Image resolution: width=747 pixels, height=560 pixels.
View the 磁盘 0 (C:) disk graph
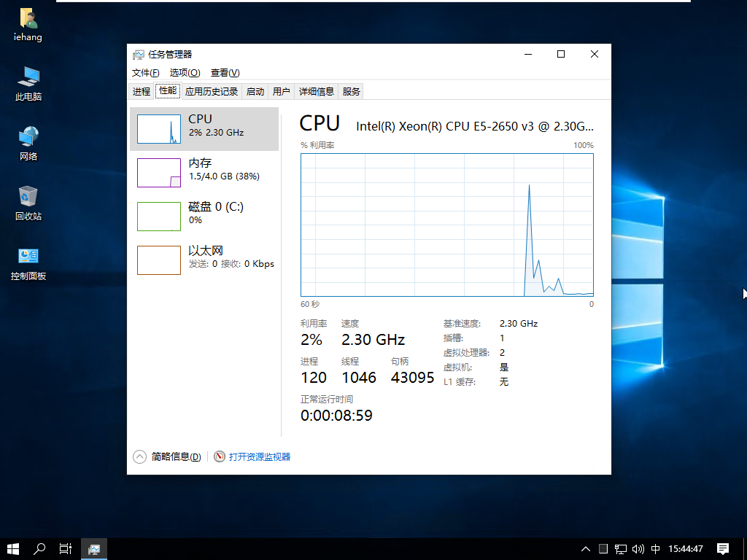(x=204, y=213)
